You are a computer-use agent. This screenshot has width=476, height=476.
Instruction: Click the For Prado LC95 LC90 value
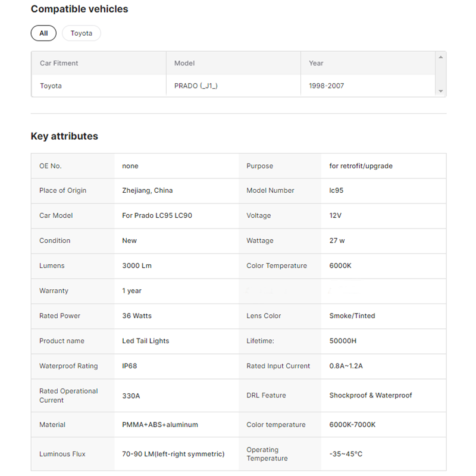click(157, 215)
